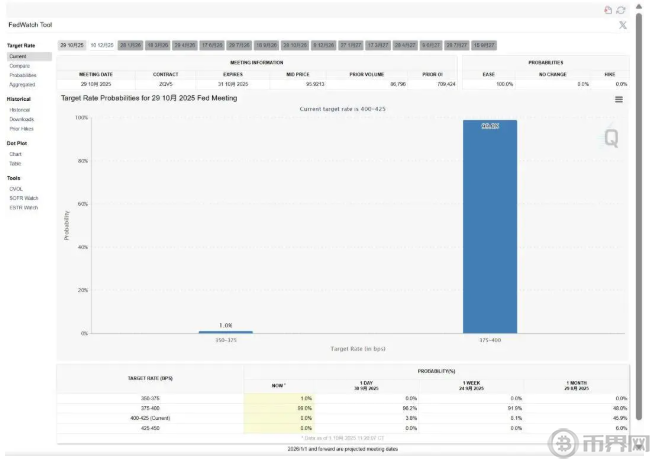Switch to the 10 12月25 meeting tab
Screen dimensions: 661x471
click(102, 45)
